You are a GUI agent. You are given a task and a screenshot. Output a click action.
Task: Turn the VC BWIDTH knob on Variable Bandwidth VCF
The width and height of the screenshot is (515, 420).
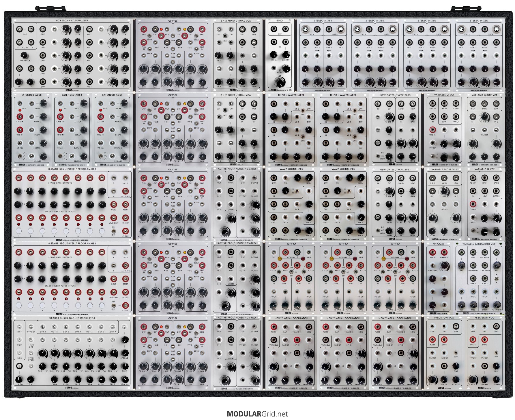(x=497, y=305)
